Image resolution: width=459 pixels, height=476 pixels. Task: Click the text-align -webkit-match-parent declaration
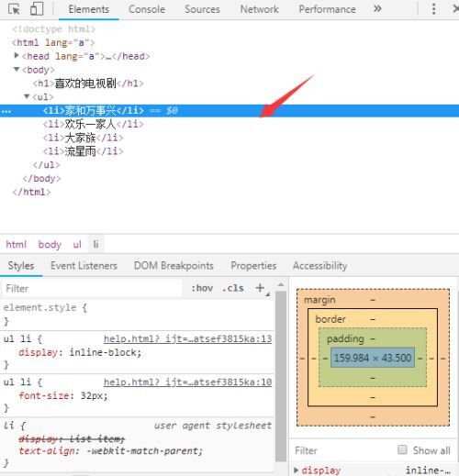(110, 451)
